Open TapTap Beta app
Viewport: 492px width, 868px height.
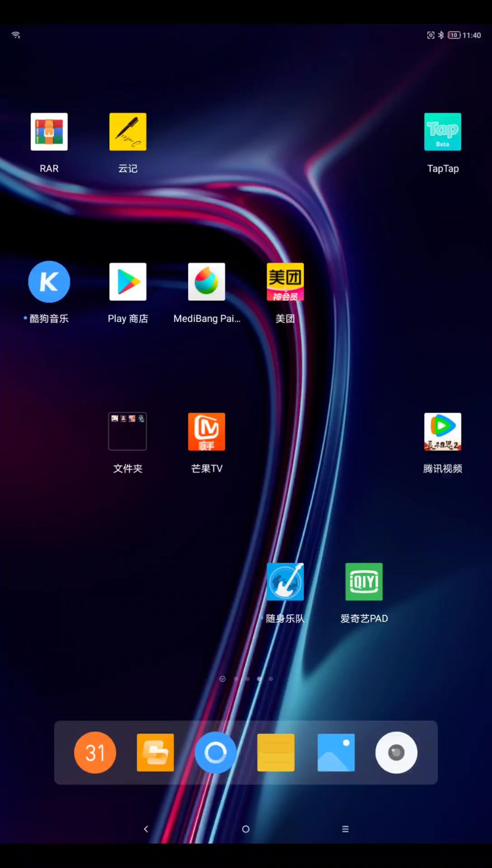442,132
